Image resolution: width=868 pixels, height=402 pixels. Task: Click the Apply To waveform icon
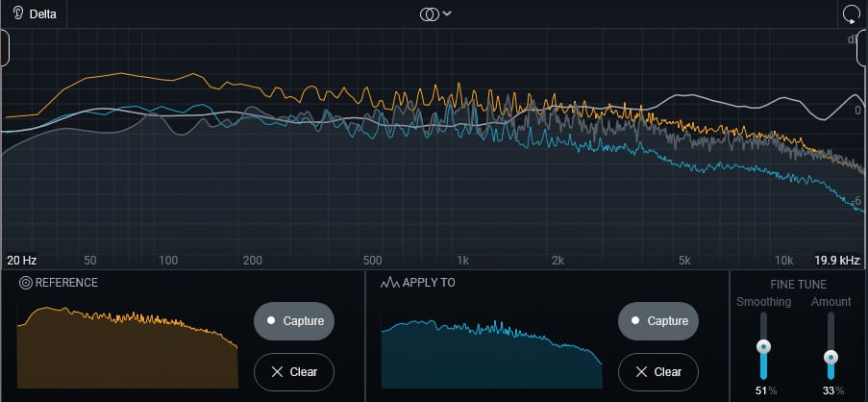click(x=390, y=283)
